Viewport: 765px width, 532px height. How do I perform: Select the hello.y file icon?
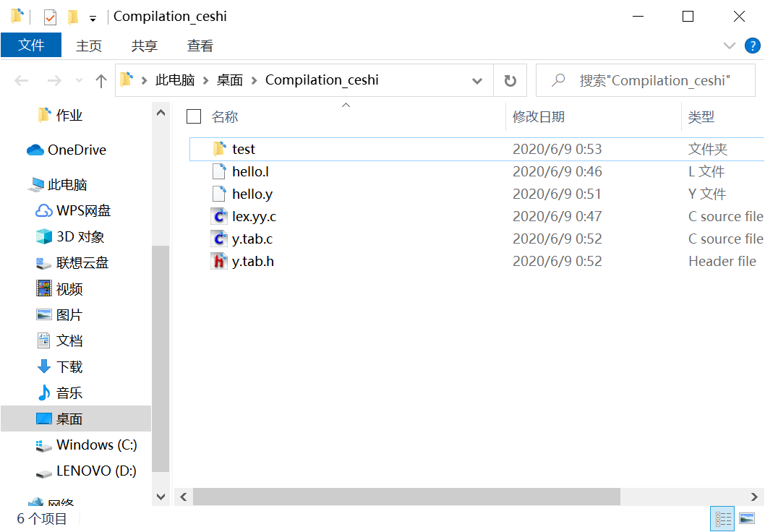[219, 194]
